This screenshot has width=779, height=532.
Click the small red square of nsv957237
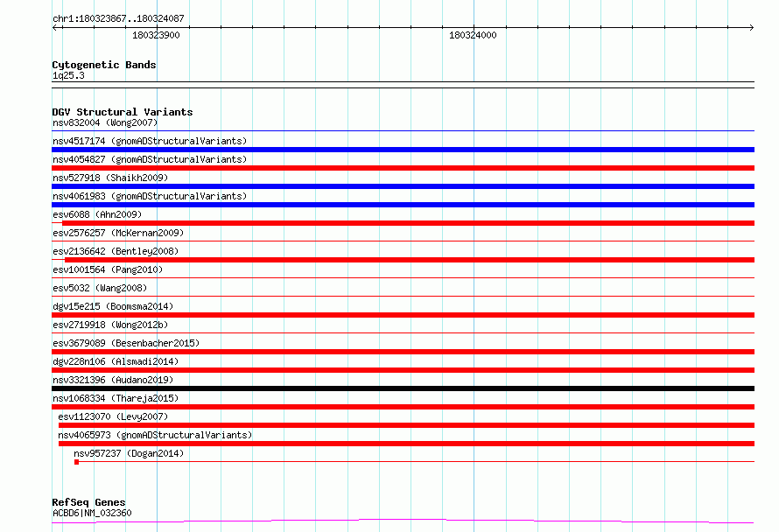(76, 462)
